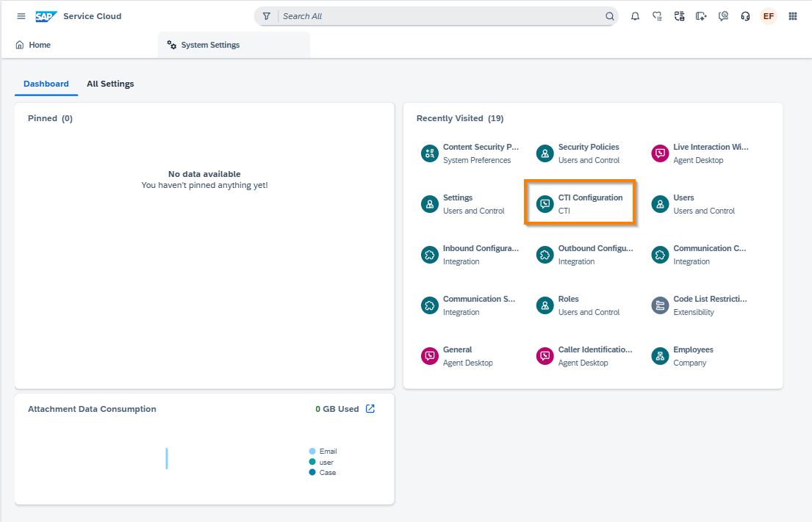Click the icon left of chat-person icon
Viewport: 812px width, 522px height.
click(701, 16)
